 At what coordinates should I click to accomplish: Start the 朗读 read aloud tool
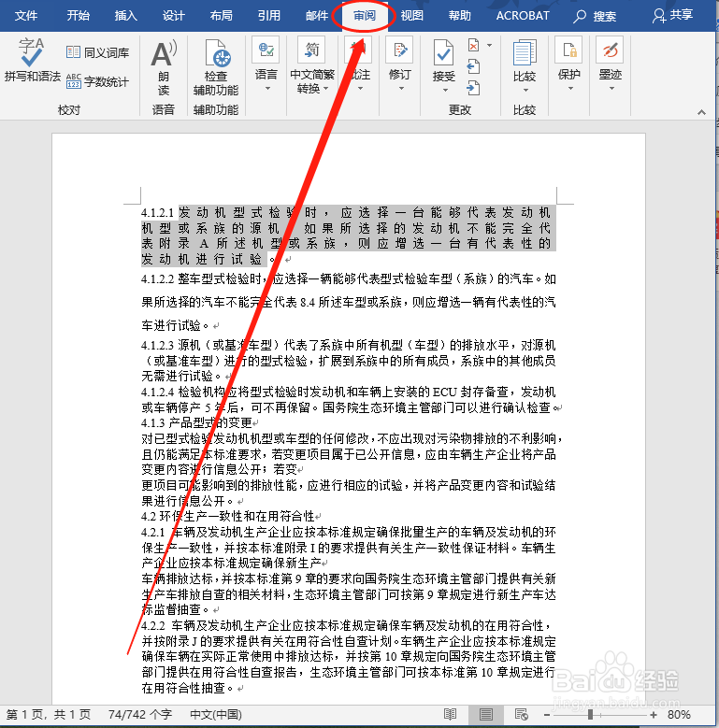[164, 67]
